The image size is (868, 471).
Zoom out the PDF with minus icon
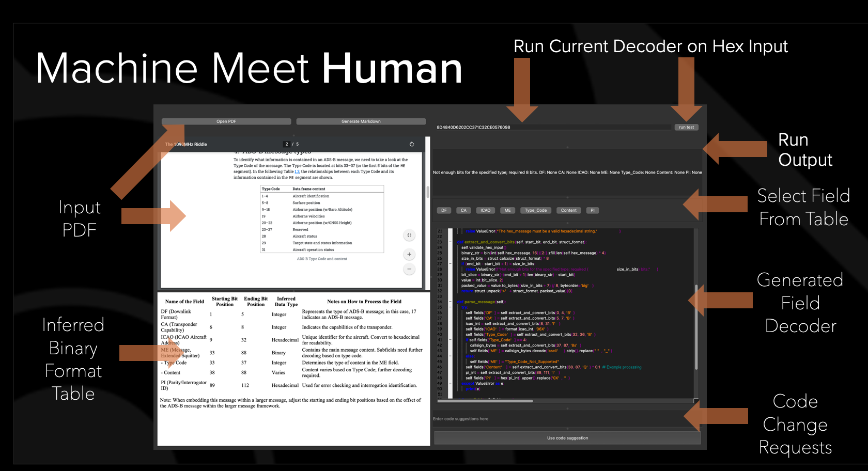point(409,269)
